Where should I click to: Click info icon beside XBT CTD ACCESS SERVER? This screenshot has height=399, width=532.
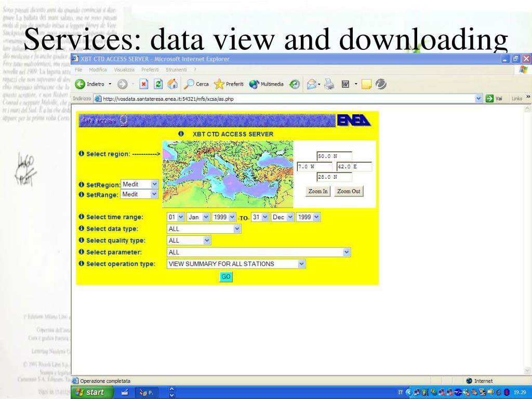coord(181,134)
